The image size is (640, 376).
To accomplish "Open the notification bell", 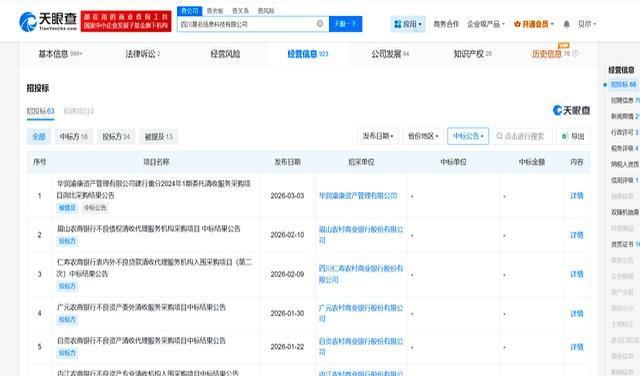I will click(567, 24).
